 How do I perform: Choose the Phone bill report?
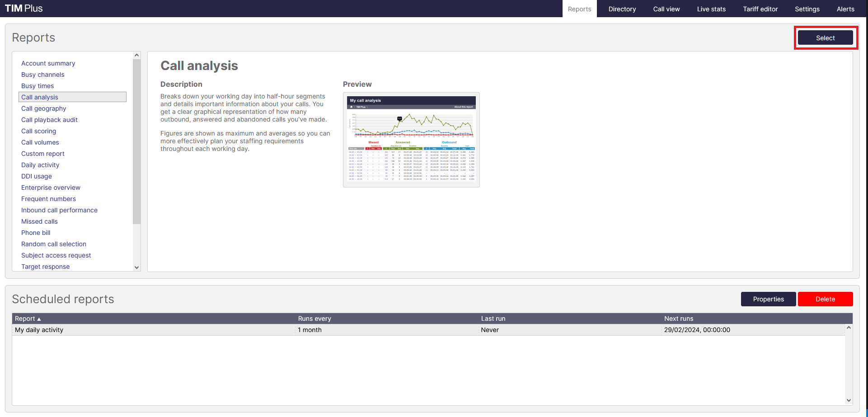(x=35, y=233)
